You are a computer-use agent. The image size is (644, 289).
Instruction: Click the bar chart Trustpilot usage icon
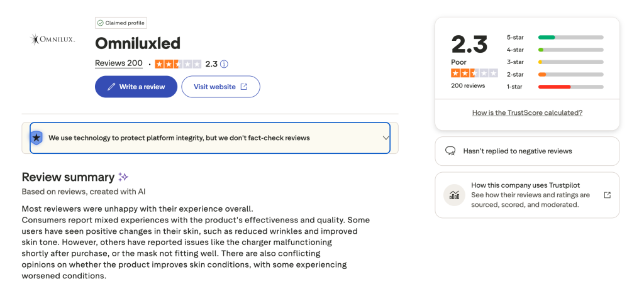(453, 195)
